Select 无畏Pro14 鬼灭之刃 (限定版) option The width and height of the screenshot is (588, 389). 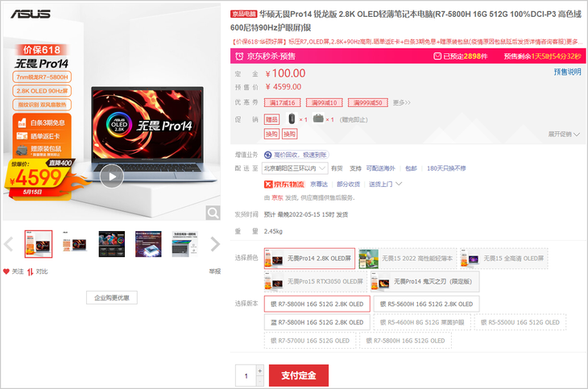tap(424, 282)
